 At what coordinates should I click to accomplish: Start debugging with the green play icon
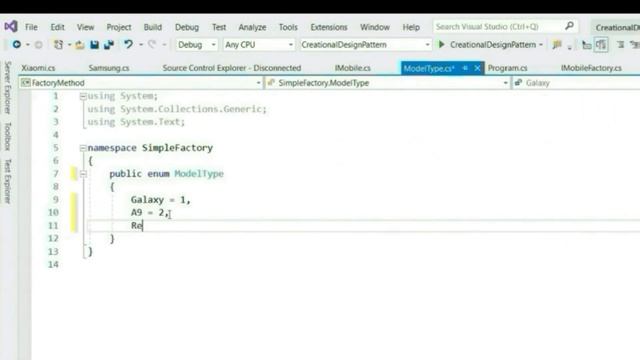441,44
